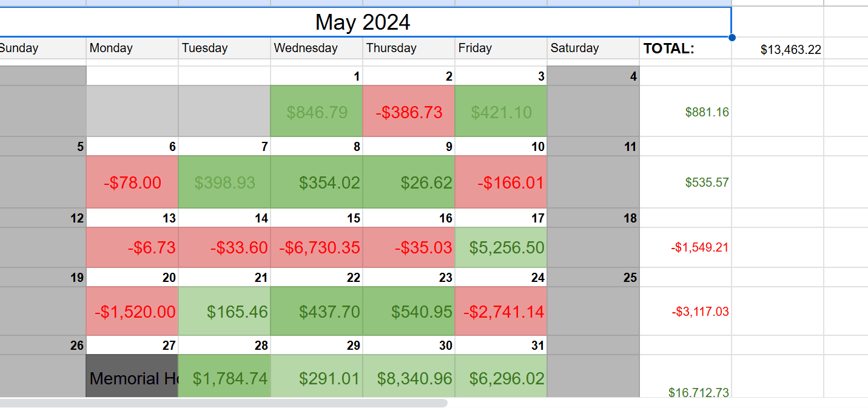The image size is (868, 408).
Task: Select the $8,340.96 cell on May 30
Action: tap(409, 378)
